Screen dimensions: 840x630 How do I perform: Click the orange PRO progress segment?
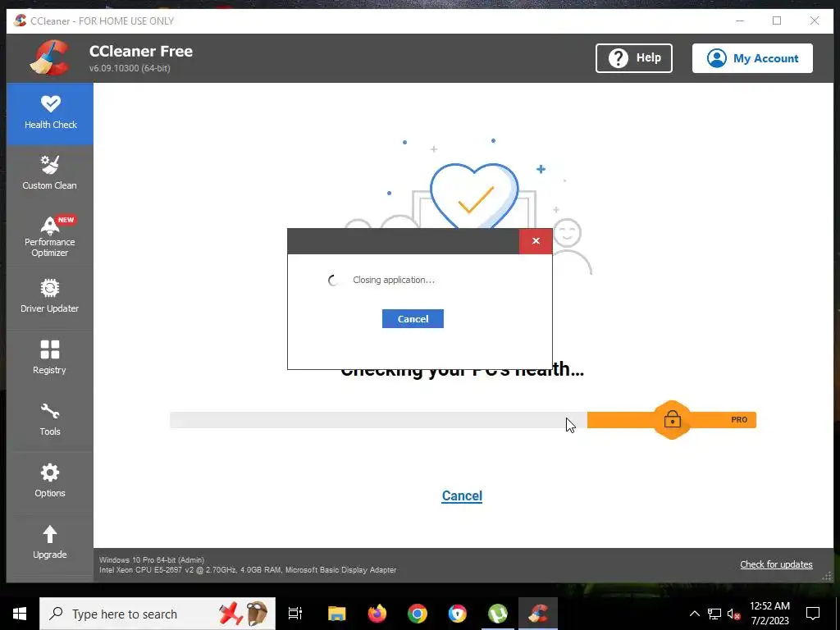click(x=671, y=420)
